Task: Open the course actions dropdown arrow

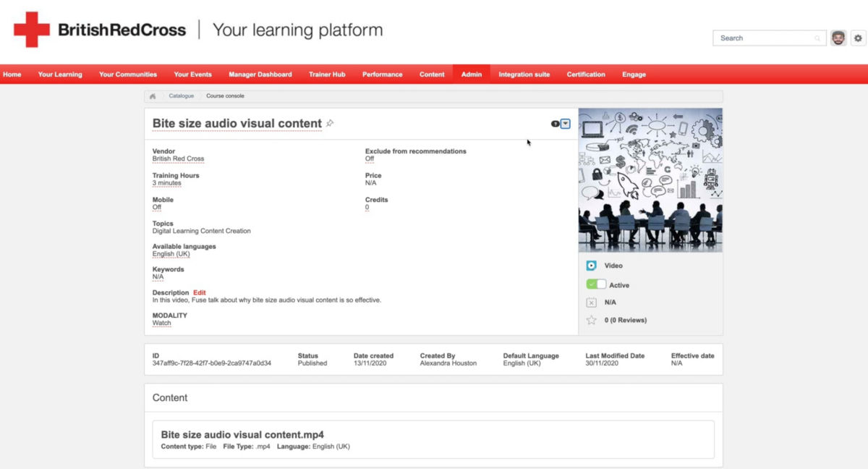Action: [x=566, y=124]
